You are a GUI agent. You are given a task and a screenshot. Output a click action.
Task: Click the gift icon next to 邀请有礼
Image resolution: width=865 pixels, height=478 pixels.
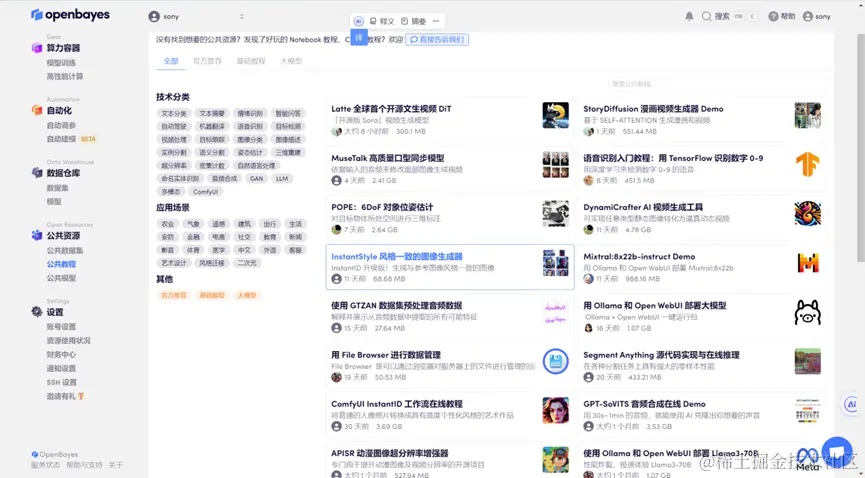81,396
